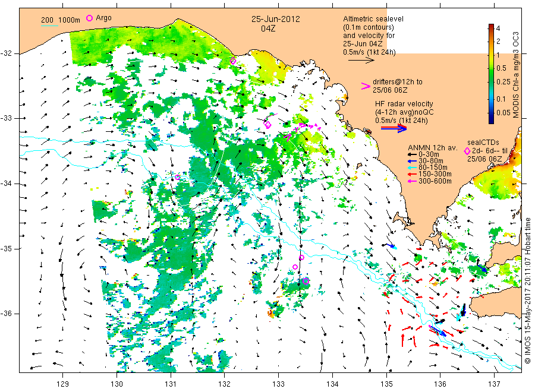535x392 pixels.
Task: Click the magenta drifters arrowhead legend symbol
Action: 366,86
